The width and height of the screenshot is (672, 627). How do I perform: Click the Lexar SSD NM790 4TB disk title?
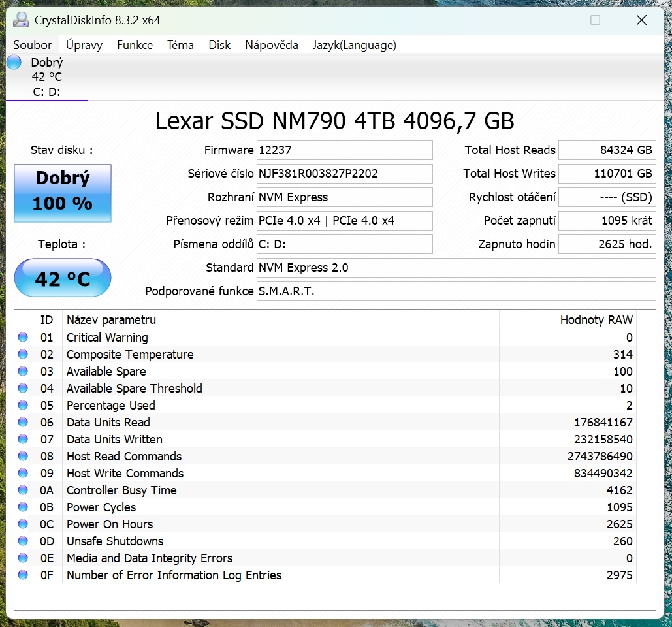(335, 121)
